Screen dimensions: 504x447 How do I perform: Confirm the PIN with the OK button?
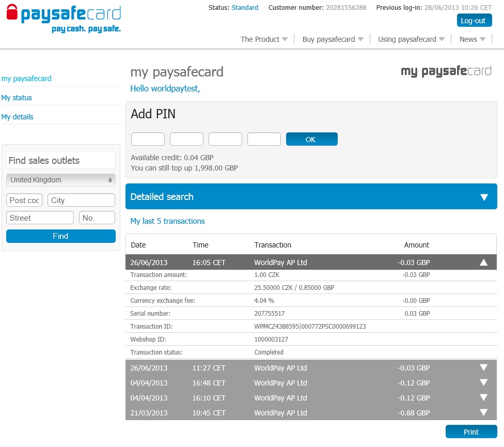click(312, 139)
